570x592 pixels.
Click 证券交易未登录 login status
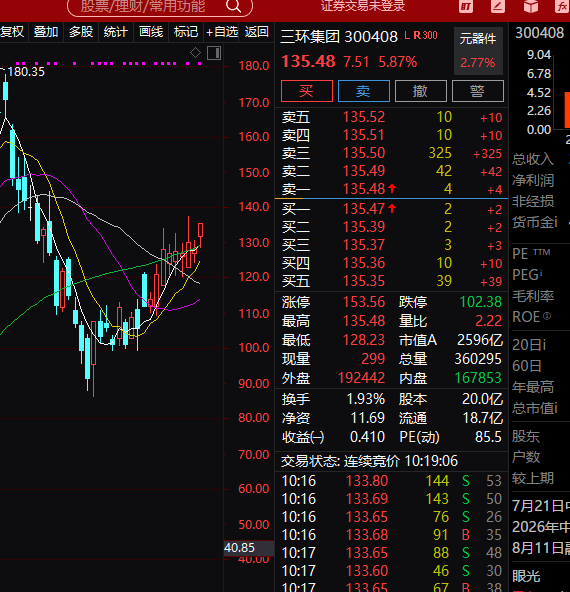(363, 6)
